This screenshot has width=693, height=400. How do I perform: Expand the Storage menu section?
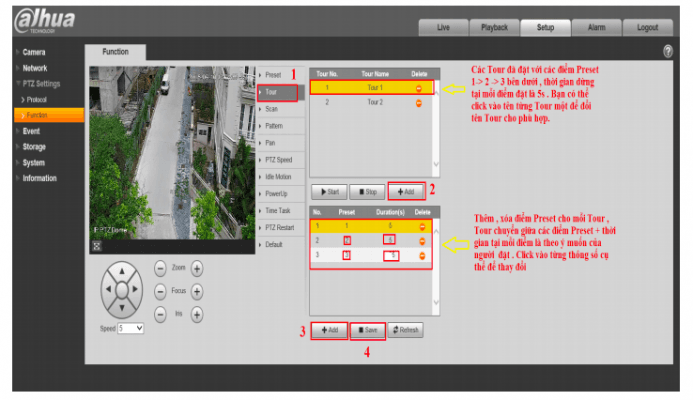coord(35,146)
